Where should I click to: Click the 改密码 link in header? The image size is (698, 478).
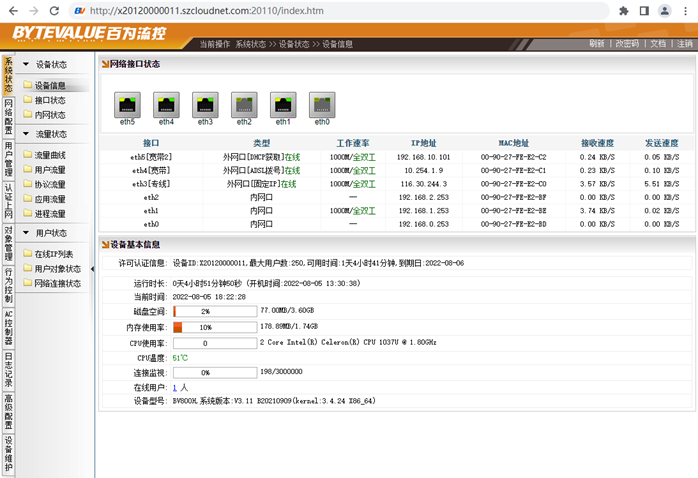(x=626, y=44)
